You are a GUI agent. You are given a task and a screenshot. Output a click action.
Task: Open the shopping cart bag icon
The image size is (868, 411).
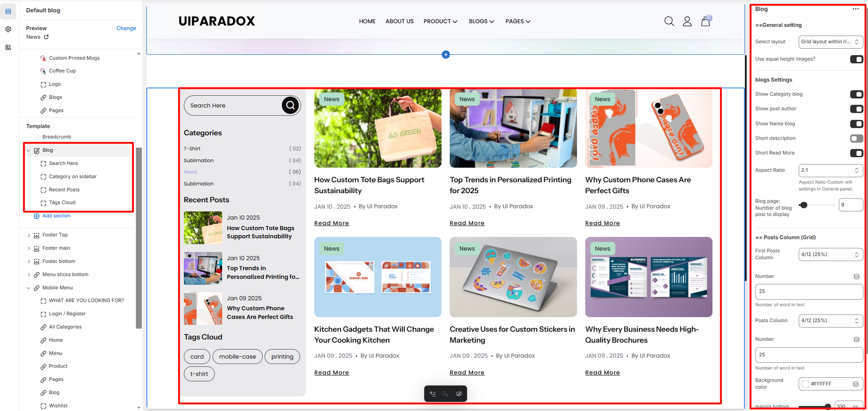coord(706,21)
